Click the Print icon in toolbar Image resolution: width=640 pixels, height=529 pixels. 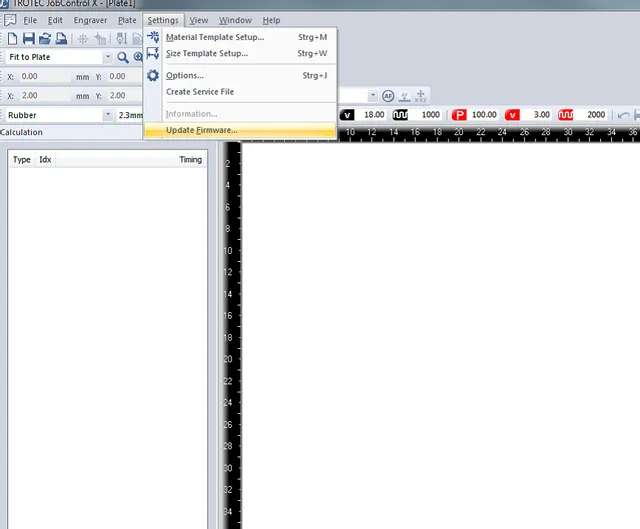(x=61, y=38)
